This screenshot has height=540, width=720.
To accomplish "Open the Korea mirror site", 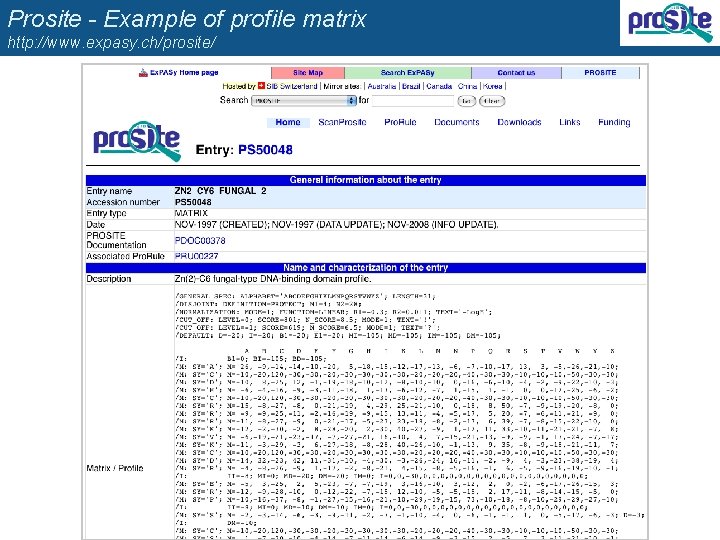I will point(493,86).
